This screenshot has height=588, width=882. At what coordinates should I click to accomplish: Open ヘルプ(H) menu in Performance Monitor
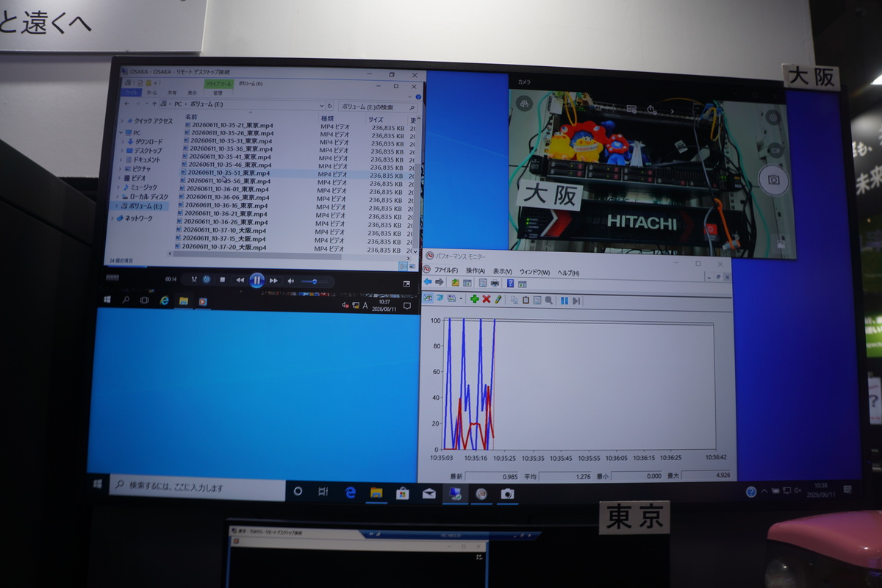tap(568, 273)
